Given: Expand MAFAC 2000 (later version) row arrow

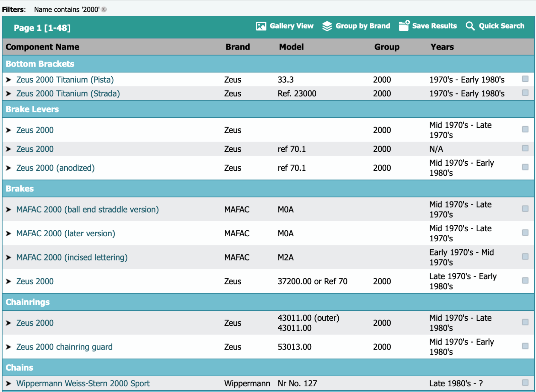Looking at the screenshot, I should [x=9, y=234].
